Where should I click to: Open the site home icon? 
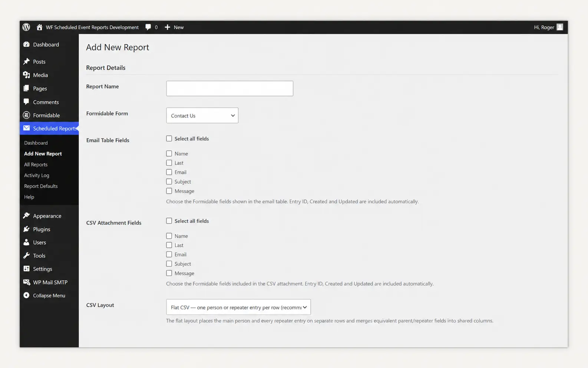39,27
